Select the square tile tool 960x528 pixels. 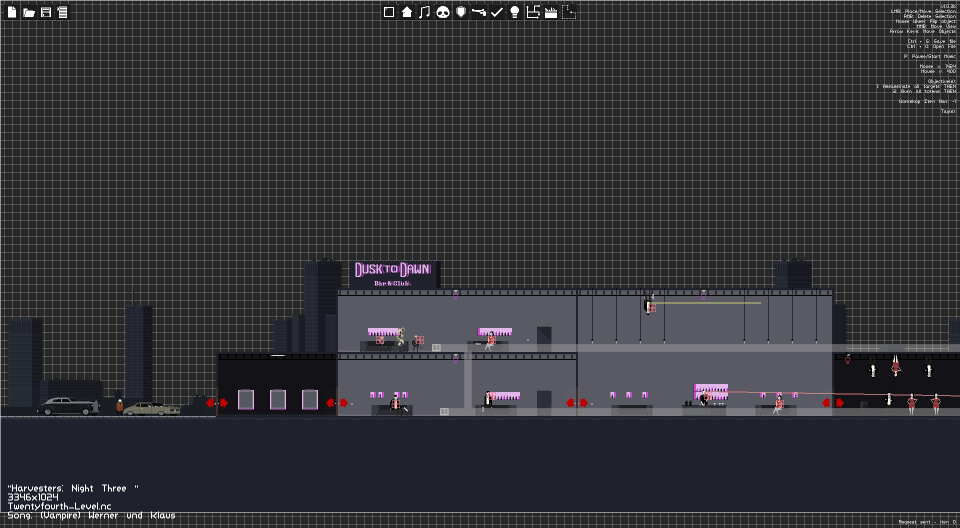(x=389, y=12)
